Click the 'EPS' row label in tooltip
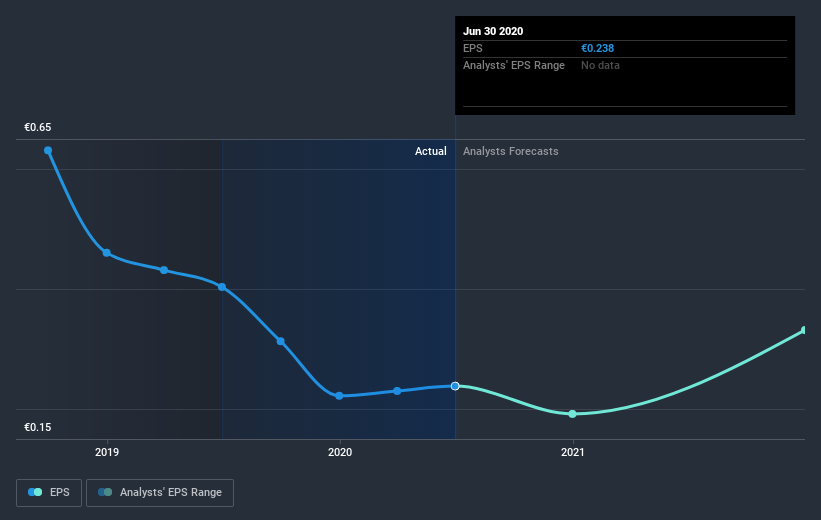 click(472, 48)
